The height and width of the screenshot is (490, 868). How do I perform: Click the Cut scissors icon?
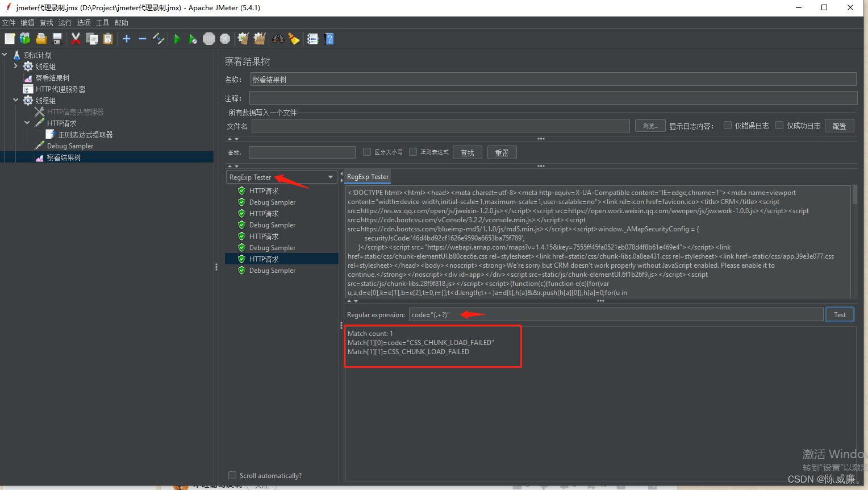(76, 39)
